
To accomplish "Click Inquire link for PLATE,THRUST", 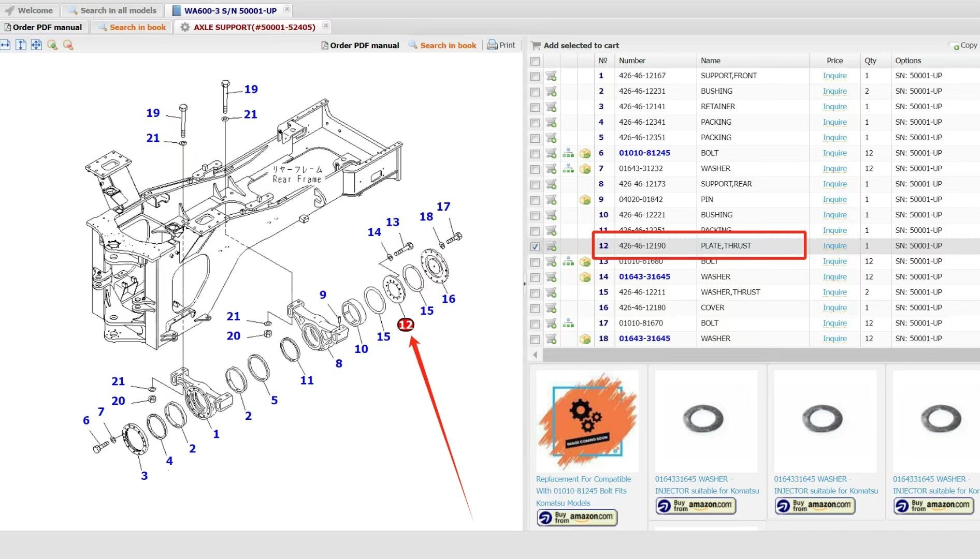I will 834,246.
